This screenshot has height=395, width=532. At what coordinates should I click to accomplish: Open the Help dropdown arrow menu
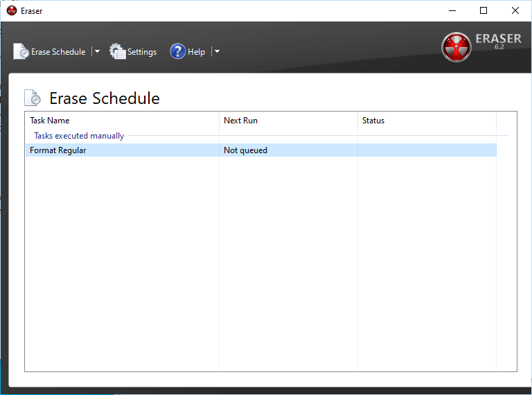pyautogui.click(x=216, y=51)
